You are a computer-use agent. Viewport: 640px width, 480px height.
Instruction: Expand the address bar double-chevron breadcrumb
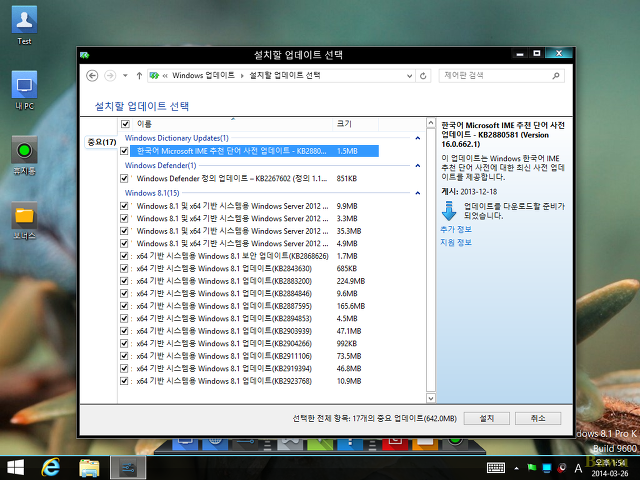coord(165,76)
